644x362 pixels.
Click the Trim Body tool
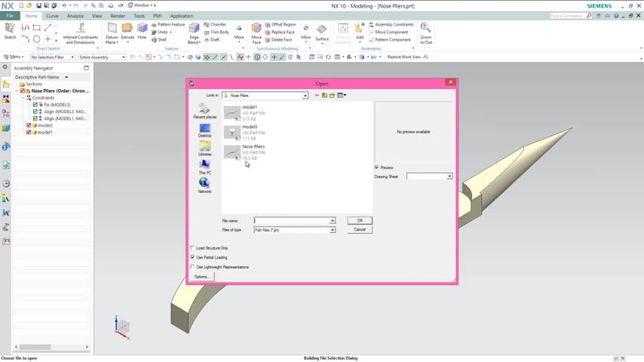[x=217, y=32]
